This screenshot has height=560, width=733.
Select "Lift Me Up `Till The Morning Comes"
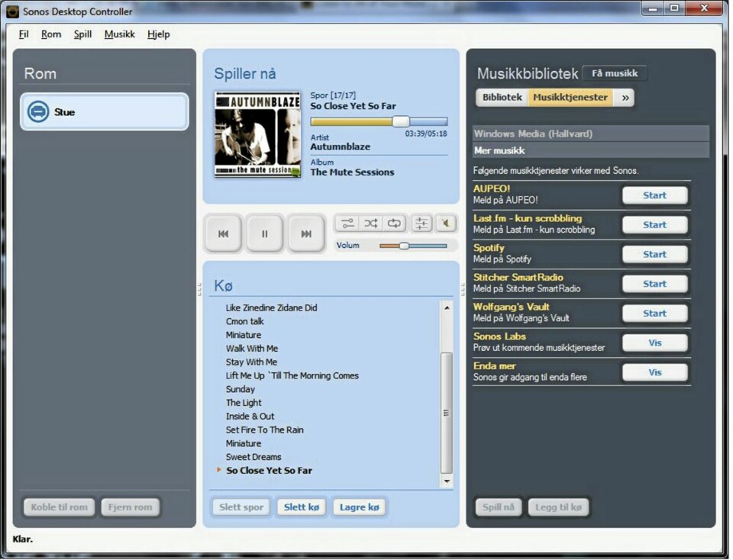click(292, 375)
